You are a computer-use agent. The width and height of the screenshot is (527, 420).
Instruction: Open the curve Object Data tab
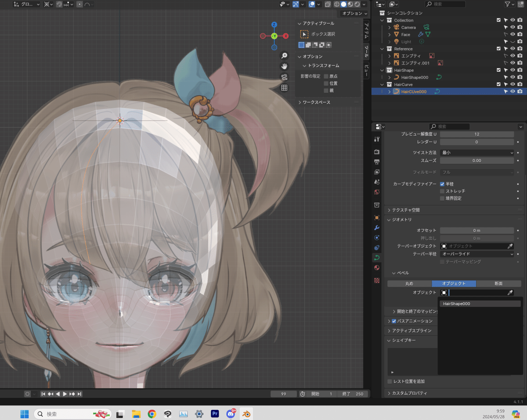tap(376, 258)
